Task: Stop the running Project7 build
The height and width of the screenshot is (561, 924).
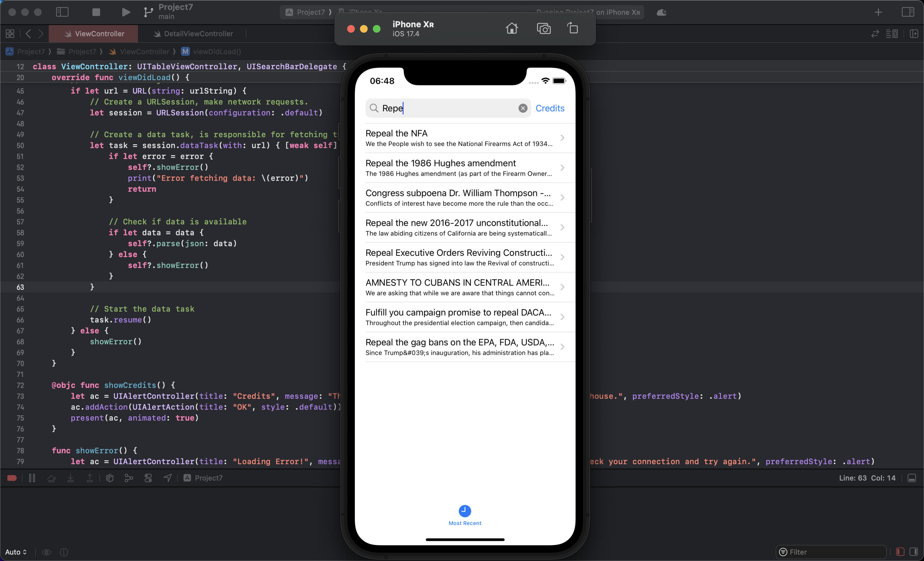Action: point(96,12)
